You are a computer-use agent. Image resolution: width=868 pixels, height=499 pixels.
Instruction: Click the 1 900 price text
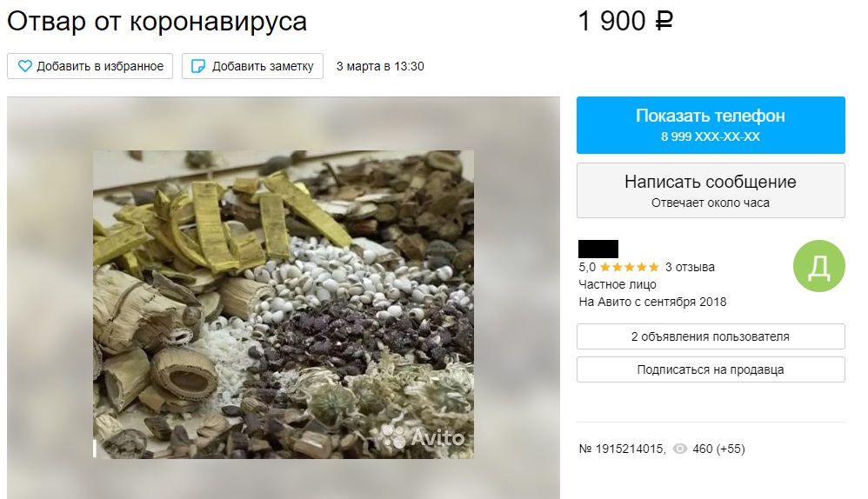click(x=611, y=22)
